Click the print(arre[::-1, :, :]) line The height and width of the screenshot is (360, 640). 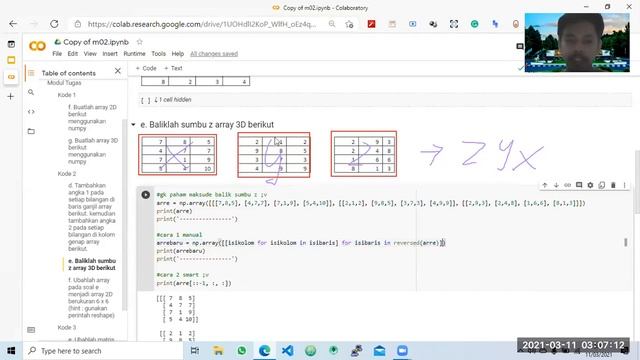[x=194, y=283]
